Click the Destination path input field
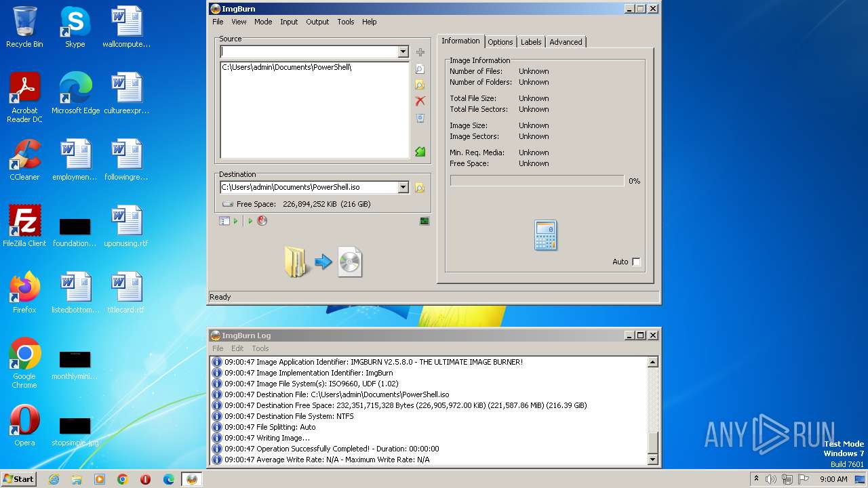Image resolution: width=868 pixels, height=488 pixels. 309,187
